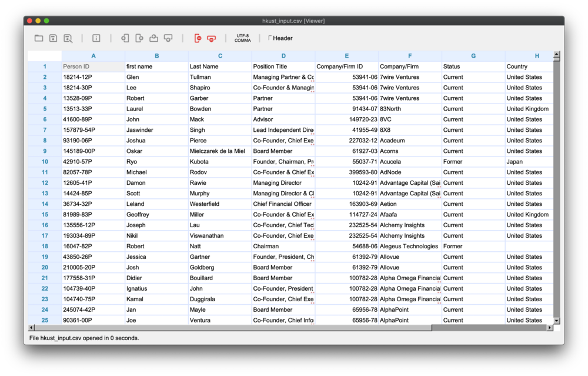Select company ID '399593-80'
Screen dimensions: 588x376
[x=347, y=172]
